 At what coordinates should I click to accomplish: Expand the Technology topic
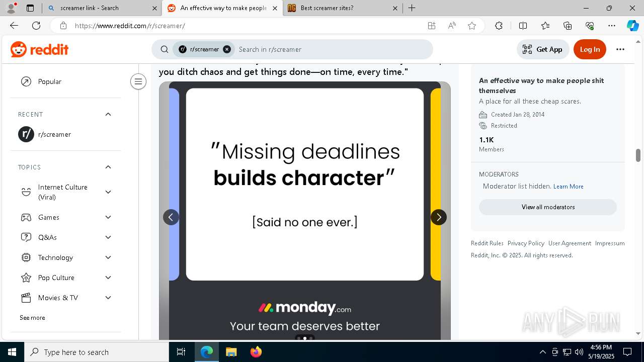(x=108, y=257)
